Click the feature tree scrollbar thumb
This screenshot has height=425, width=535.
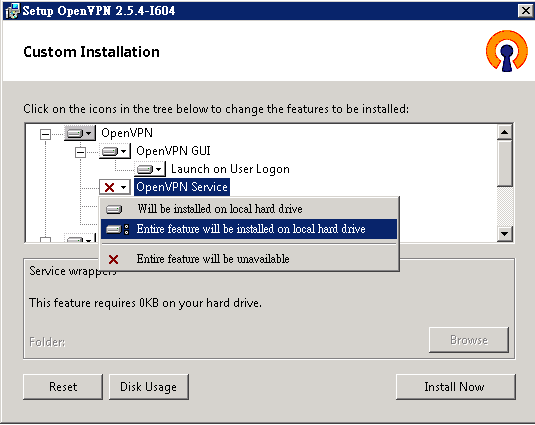(505, 163)
